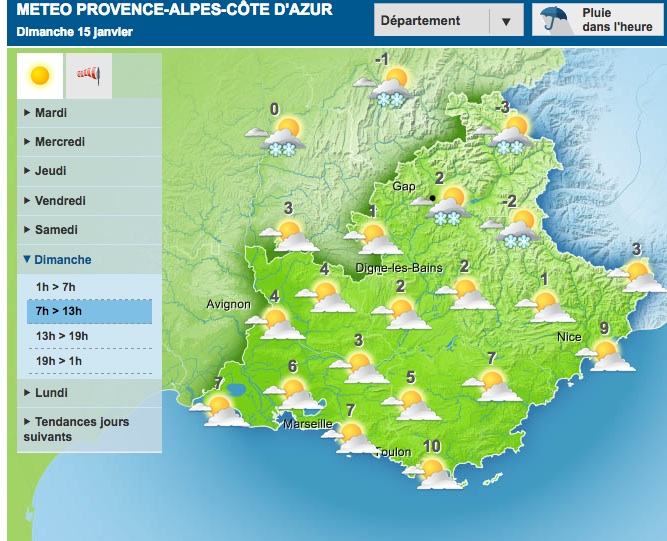Click the blue umbrella icon

pyautogui.click(x=553, y=18)
